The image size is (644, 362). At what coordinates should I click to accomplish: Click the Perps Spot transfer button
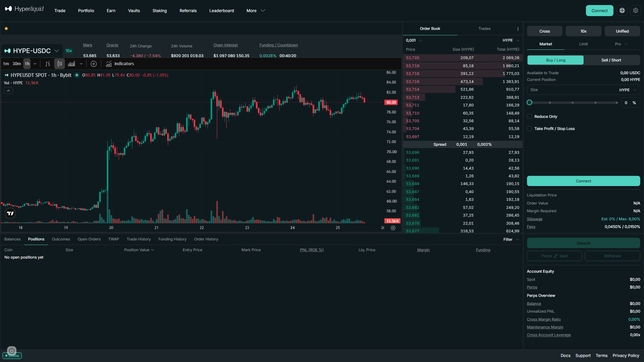(x=554, y=256)
